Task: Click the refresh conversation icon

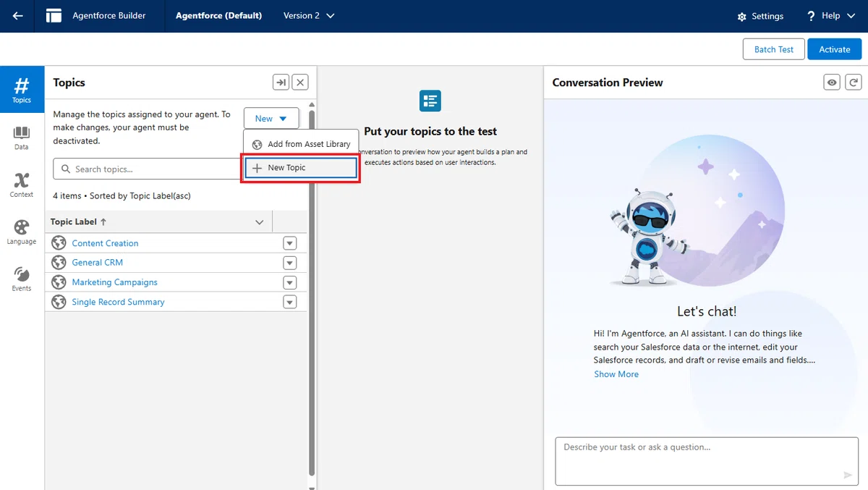Action: (x=854, y=83)
